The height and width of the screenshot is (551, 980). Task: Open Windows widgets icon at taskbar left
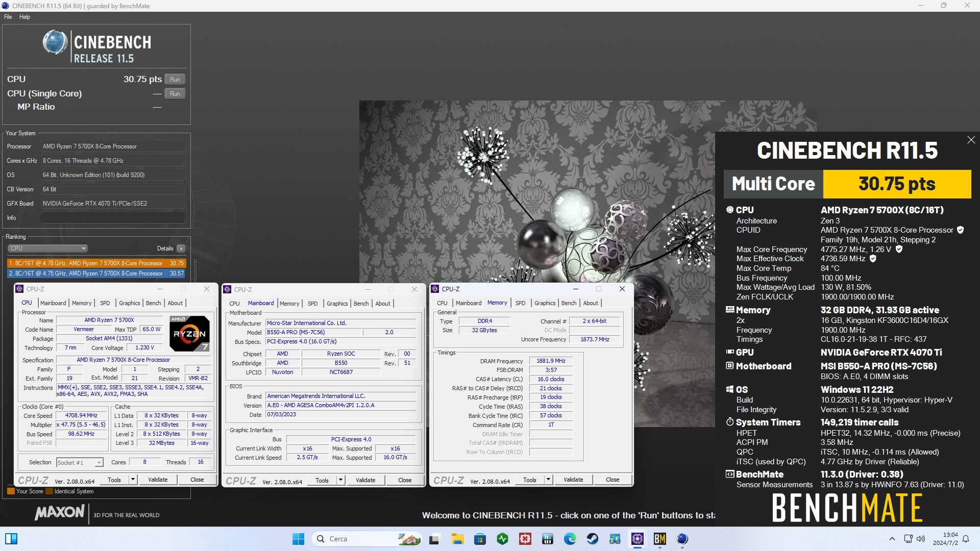[x=11, y=539]
